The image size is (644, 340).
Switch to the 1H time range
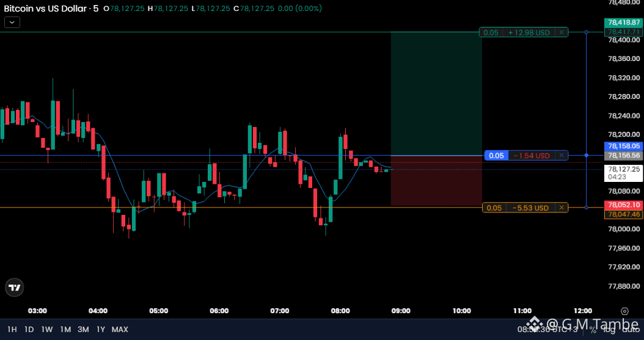coord(12,330)
